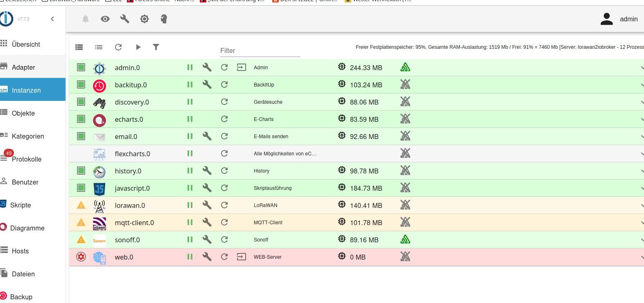This screenshot has width=644, height=303.
Task: Click the filter funnel icon
Action: pyautogui.click(x=156, y=47)
